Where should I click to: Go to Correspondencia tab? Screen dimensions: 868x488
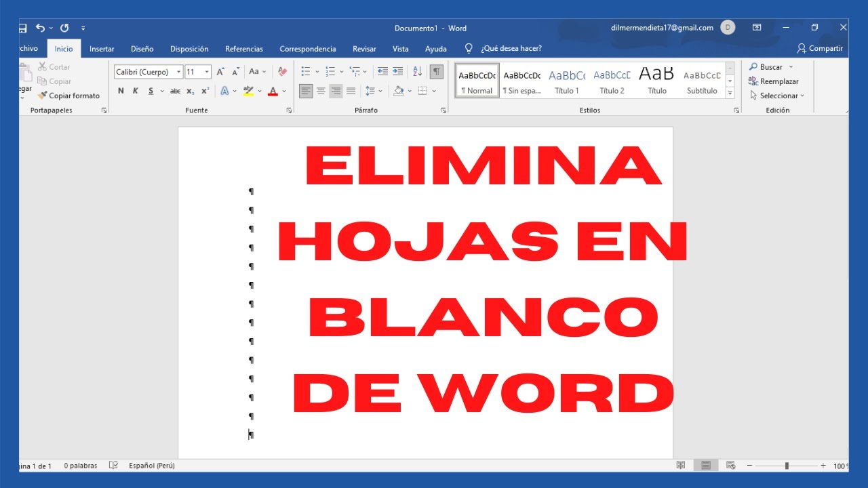[x=308, y=49]
